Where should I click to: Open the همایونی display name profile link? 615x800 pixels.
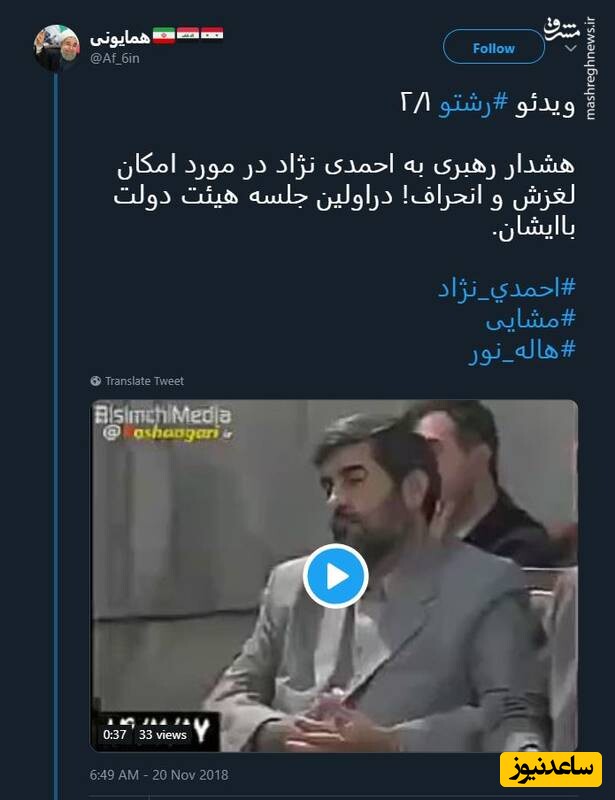click(120, 38)
